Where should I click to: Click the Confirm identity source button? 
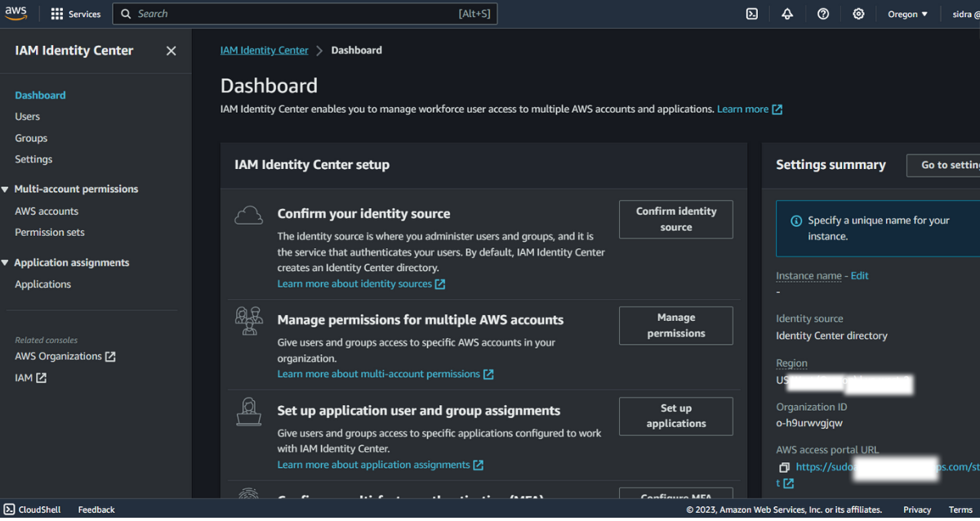675,219
